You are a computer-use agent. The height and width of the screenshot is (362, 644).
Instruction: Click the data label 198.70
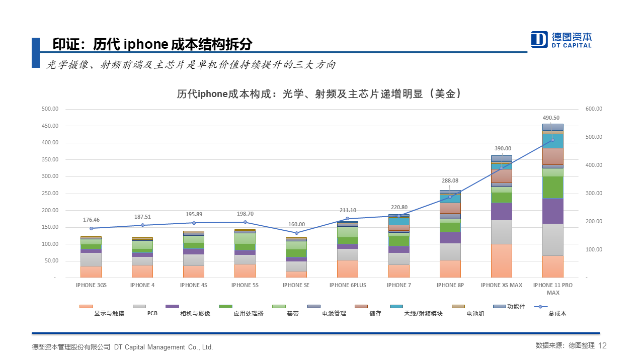tap(245, 214)
